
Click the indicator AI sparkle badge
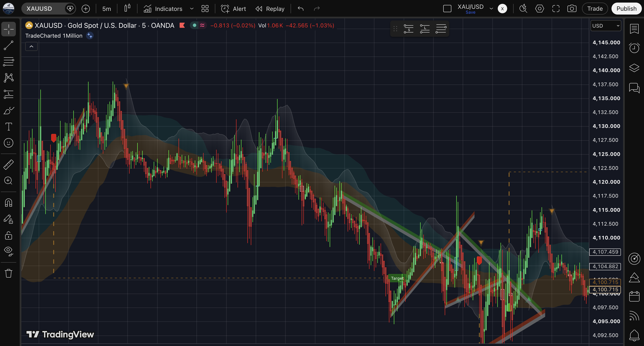tap(90, 36)
